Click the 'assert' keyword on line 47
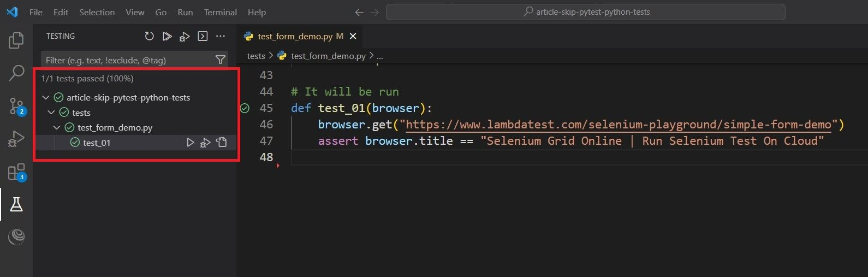 tap(338, 141)
